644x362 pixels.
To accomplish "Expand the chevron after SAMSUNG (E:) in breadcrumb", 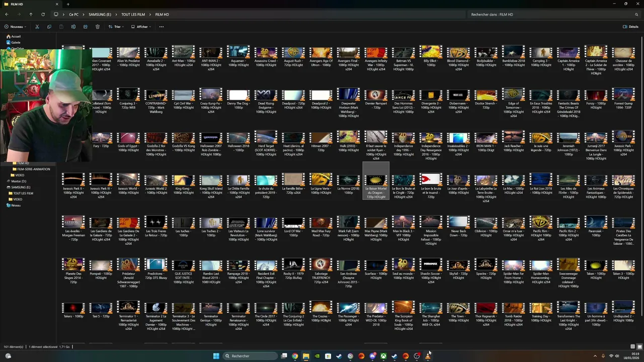I will pyautogui.click(x=116, y=15).
